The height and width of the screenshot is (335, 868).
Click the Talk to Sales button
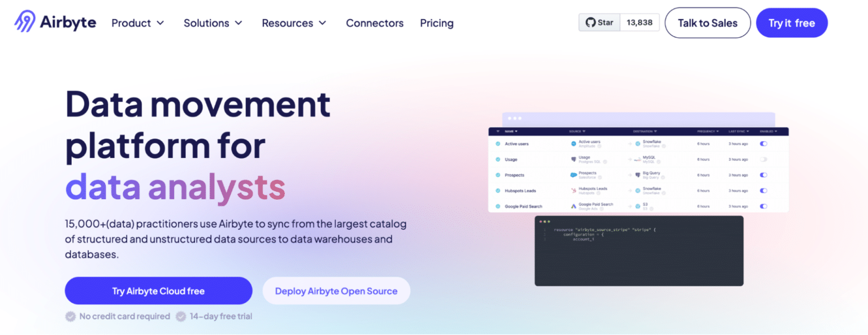point(708,23)
